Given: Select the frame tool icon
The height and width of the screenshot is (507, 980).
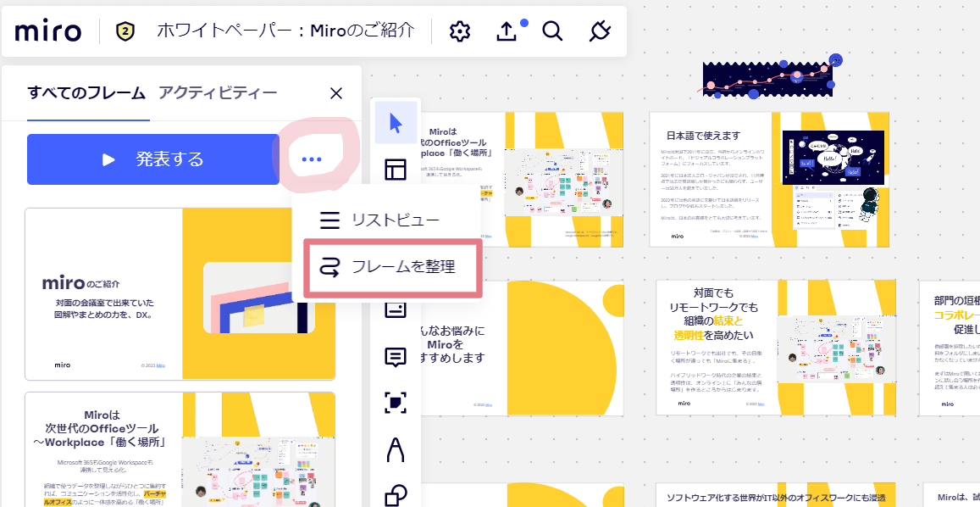Looking at the screenshot, I should pos(396,403).
